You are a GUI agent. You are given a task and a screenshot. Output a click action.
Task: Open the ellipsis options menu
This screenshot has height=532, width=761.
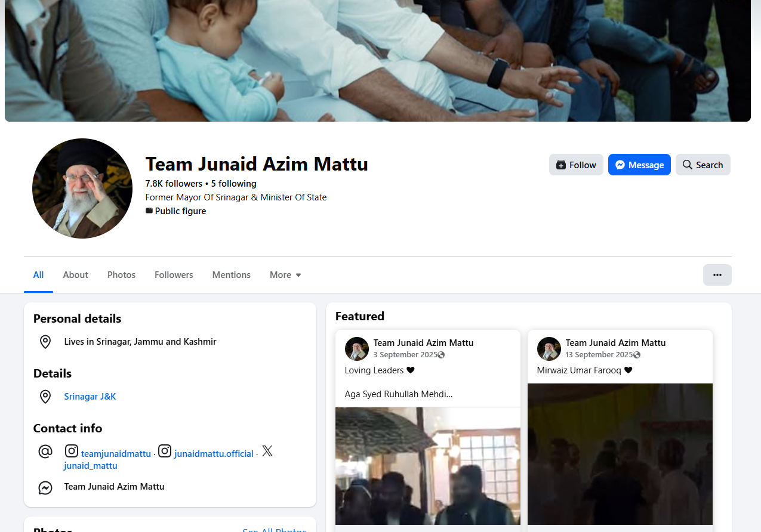click(717, 275)
